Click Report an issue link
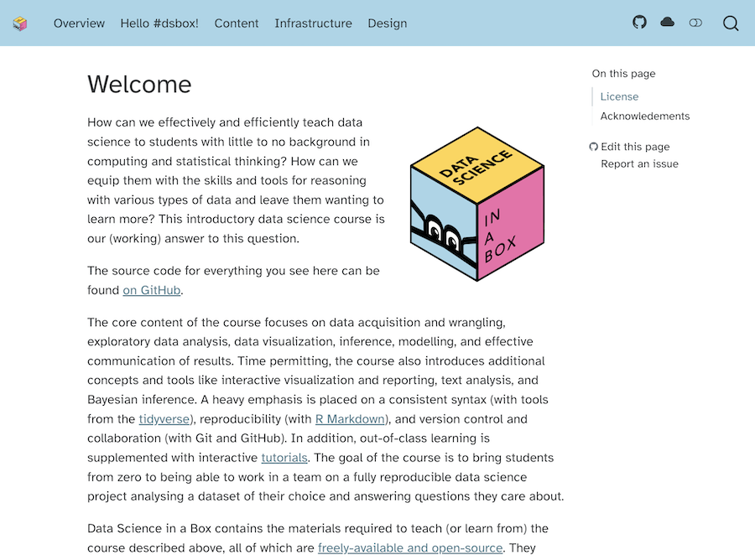Viewport: 755px width, 560px height. coord(639,163)
